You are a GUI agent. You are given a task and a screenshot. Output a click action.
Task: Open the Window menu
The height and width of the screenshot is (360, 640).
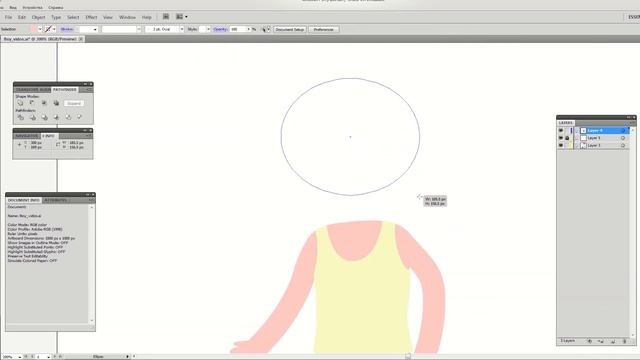click(127, 17)
